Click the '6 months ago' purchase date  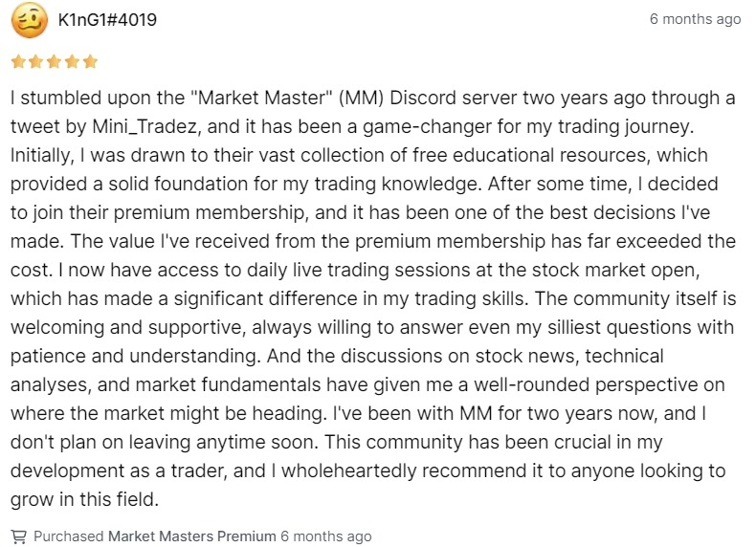(x=326, y=536)
